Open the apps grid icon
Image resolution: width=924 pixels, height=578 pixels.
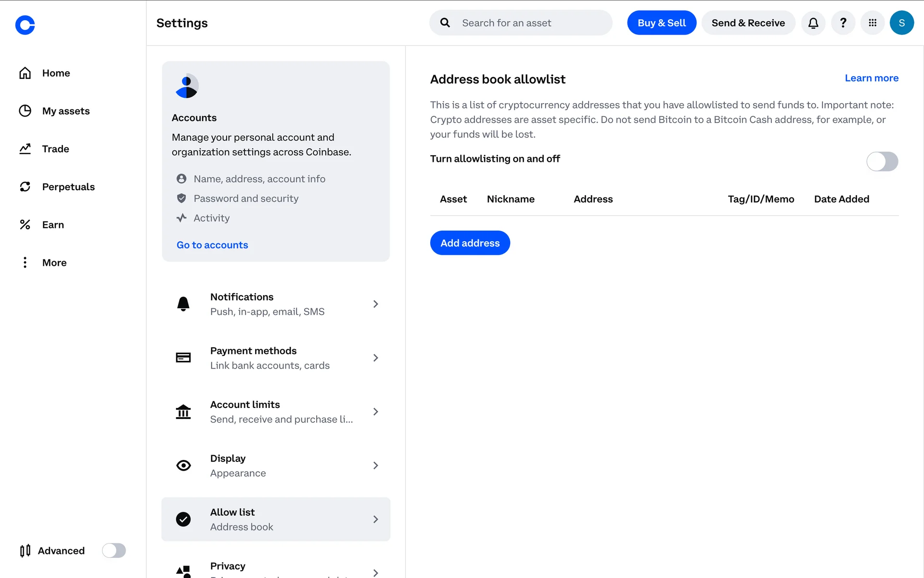point(872,23)
